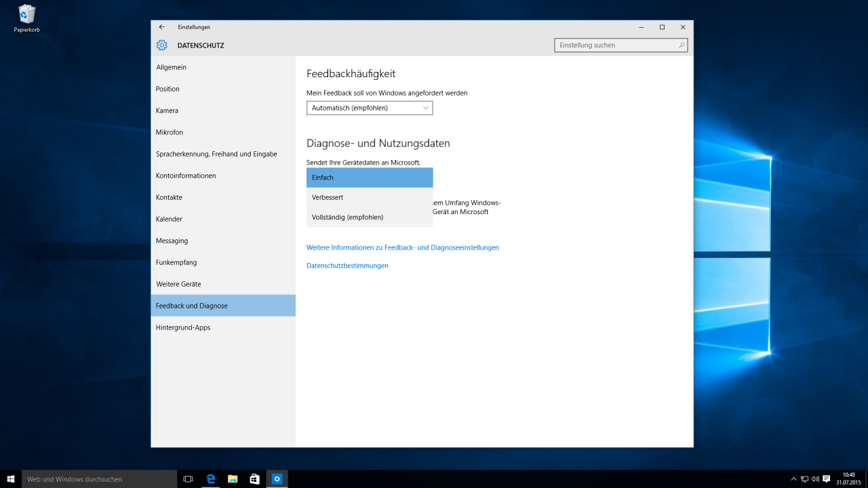Open Spracherkennung, Freihand und Eingabe
The width and height of the screenshot is (868, 488).
click(223, 154)
